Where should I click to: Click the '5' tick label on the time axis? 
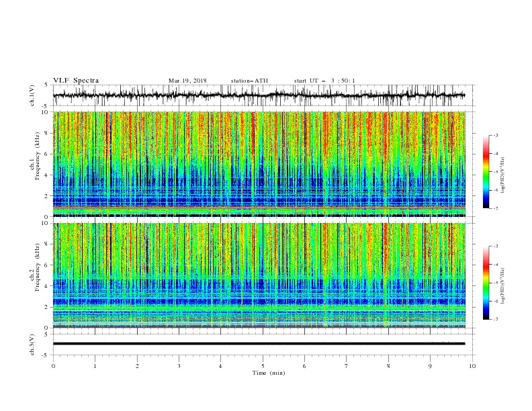(x=263, y=366)
